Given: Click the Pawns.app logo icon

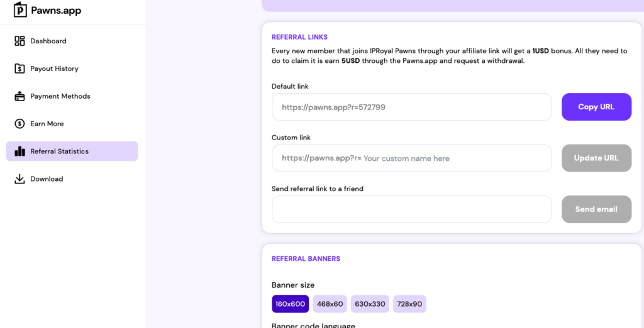Looking at the screenshot, I should [x=20, y=10].
